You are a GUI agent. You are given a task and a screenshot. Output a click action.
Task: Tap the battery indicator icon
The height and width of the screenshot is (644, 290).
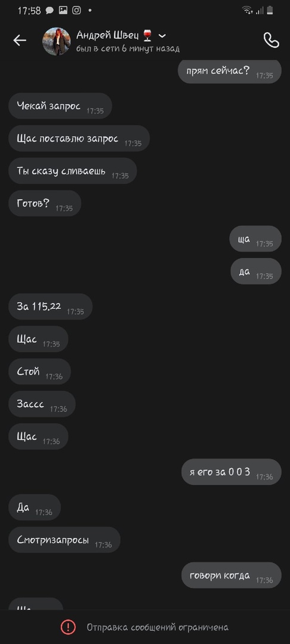(x=270, y=10)
